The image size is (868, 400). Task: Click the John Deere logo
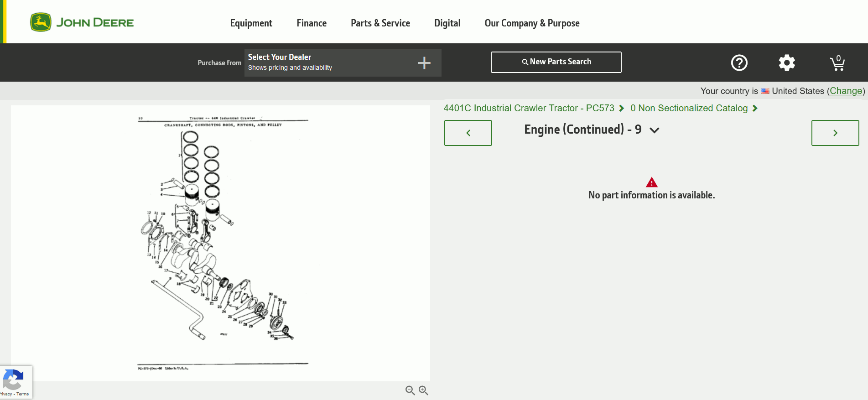click(82, 22)
